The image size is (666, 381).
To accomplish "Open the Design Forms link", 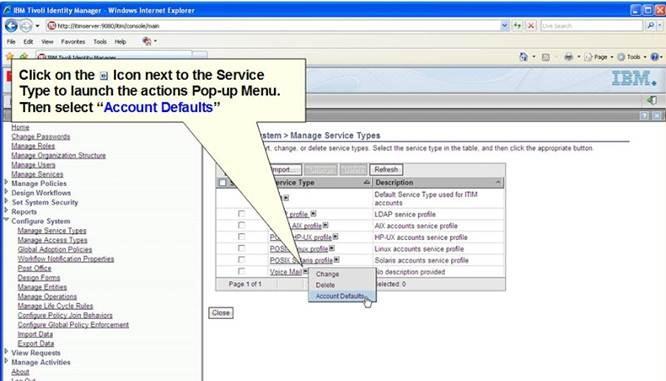I will 39,277.
